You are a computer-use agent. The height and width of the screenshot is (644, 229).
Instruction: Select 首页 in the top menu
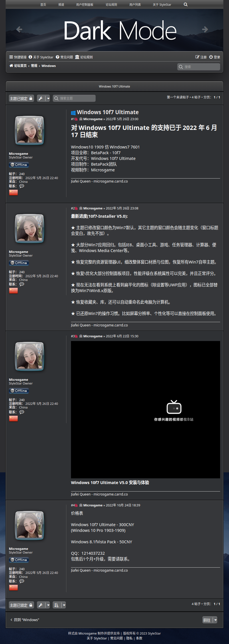[x=43, y=5]
